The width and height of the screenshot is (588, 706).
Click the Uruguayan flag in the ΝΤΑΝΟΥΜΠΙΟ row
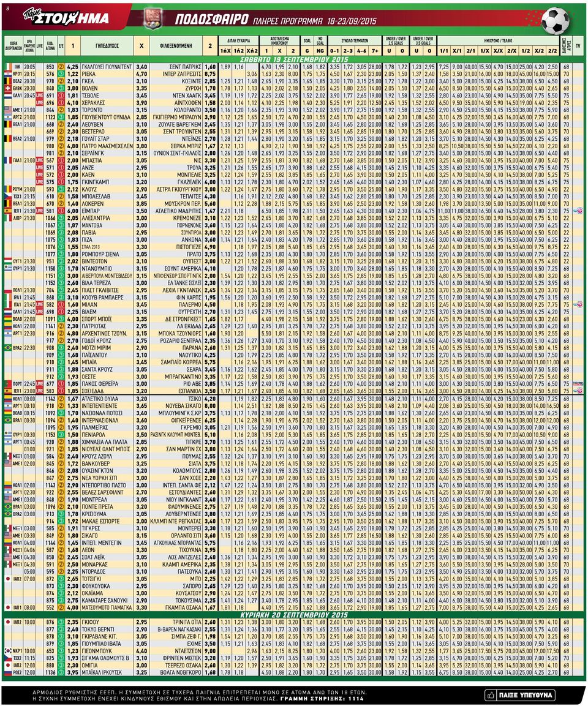point(7,268)
